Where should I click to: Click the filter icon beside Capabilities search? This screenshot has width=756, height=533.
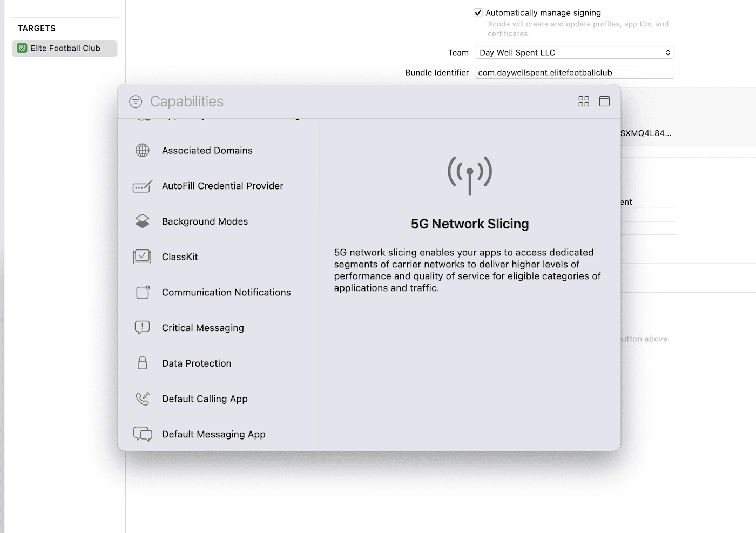tap(136, 102)
